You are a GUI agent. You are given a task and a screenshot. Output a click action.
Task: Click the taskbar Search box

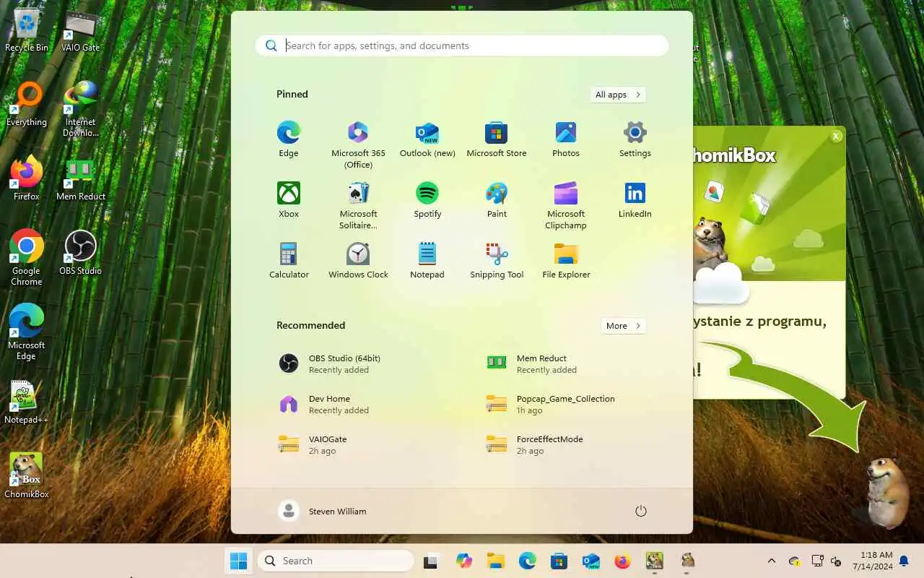(x=336, y=561)
